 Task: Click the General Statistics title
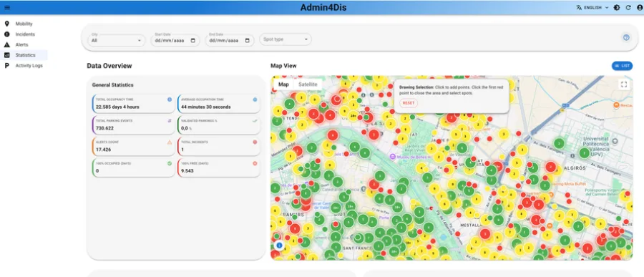pyautogui.click(x=112, y=85)
